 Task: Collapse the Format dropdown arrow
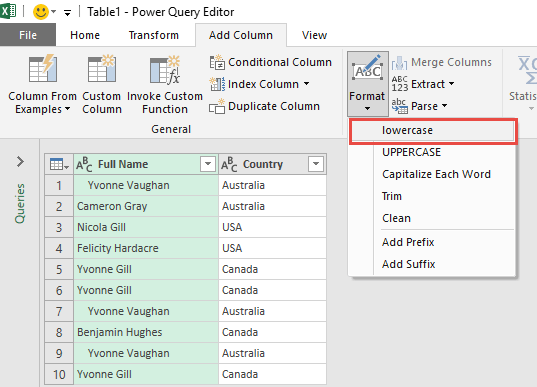tap(367, 109)
